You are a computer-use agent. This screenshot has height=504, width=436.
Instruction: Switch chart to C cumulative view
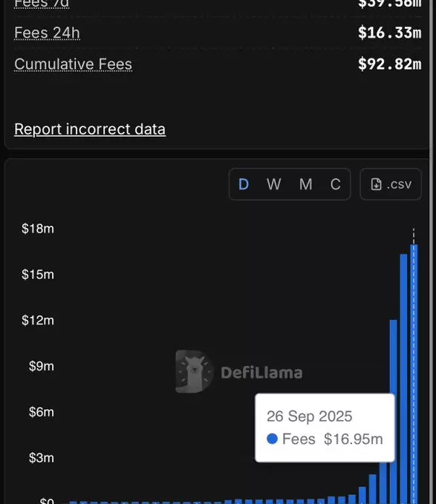point(336,184)
